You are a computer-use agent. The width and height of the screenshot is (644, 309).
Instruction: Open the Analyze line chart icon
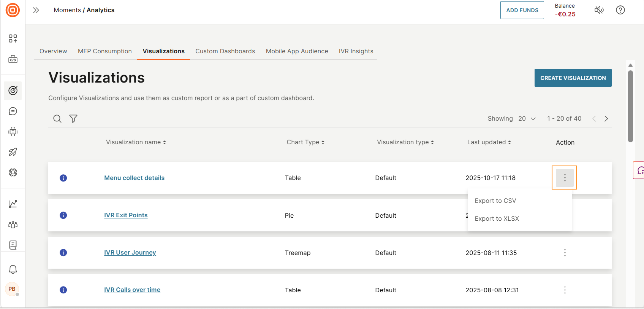click(13, 204)
